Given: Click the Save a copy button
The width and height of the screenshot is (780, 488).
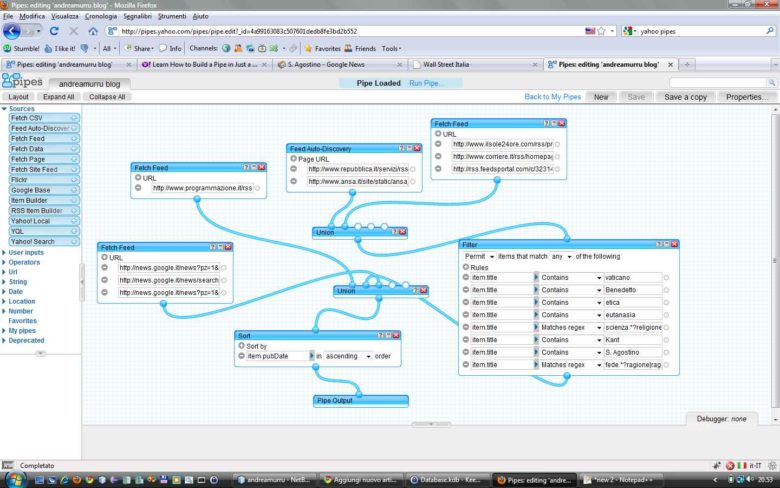Looking at the screenshot, I should click(685, 97).
